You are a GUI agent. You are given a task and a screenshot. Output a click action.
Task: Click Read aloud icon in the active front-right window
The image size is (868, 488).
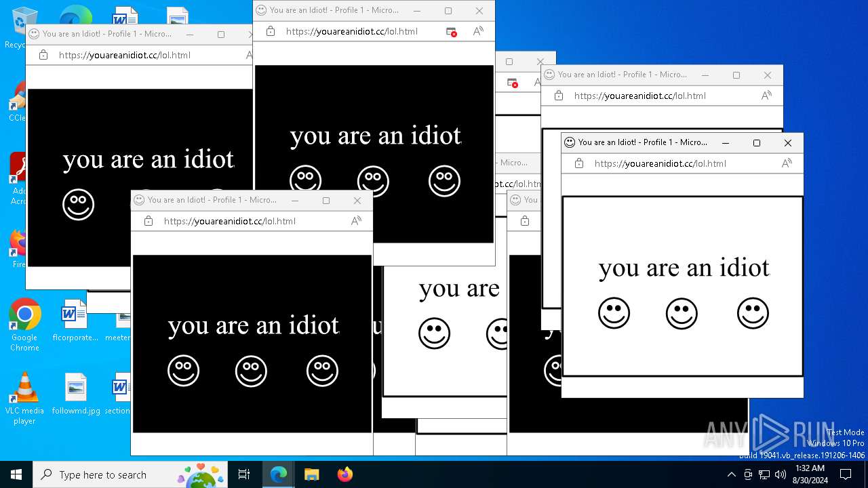click(x=787, y=163)
